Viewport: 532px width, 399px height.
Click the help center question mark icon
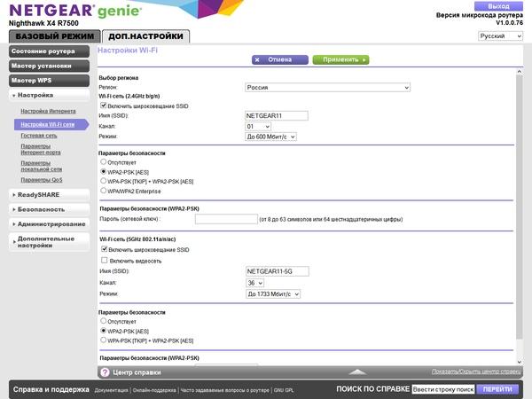pos(105,372)
